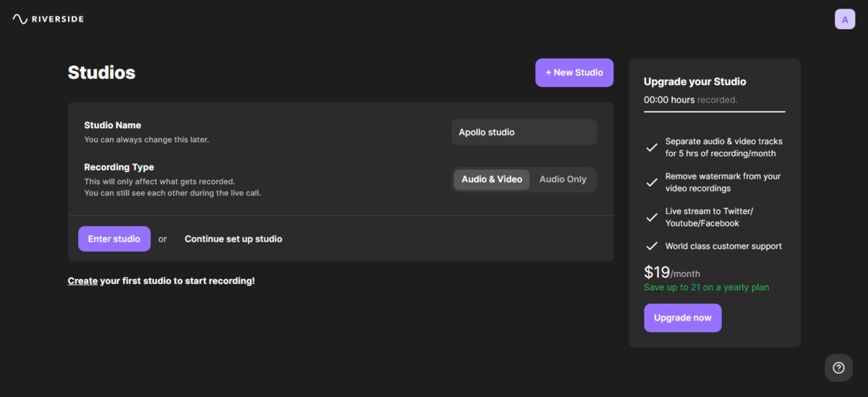Click the $19/month price text
Viewport: 868px width, 397px height.
pos(671,273)
